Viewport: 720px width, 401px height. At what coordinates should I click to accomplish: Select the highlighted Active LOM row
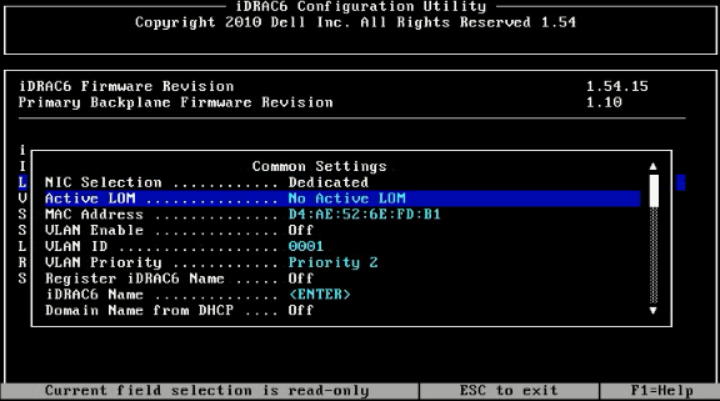pos(342,198)
